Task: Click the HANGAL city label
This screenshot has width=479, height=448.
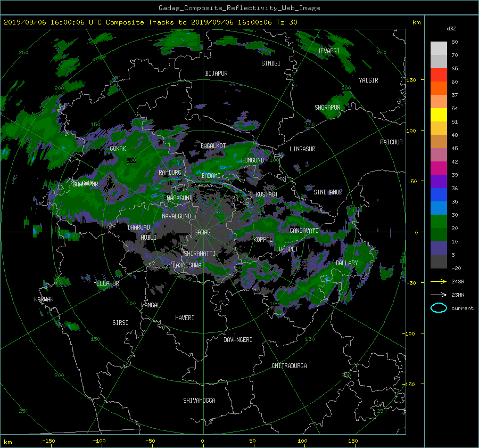Action: click(x=150, y=305)
